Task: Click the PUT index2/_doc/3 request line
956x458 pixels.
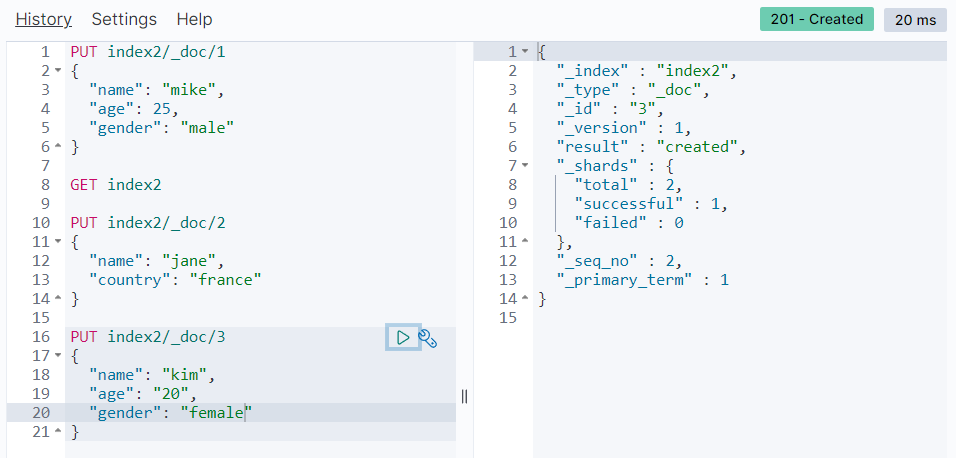Action: (x=148, y=337)
